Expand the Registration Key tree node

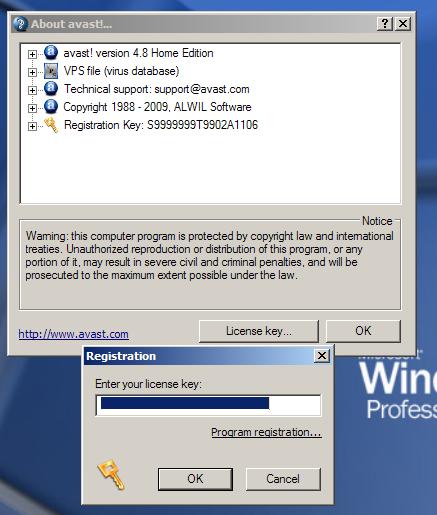coord(32,126)
